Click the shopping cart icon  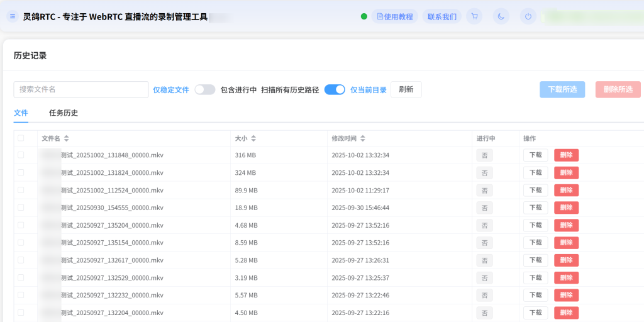click(x=474, y=16)
